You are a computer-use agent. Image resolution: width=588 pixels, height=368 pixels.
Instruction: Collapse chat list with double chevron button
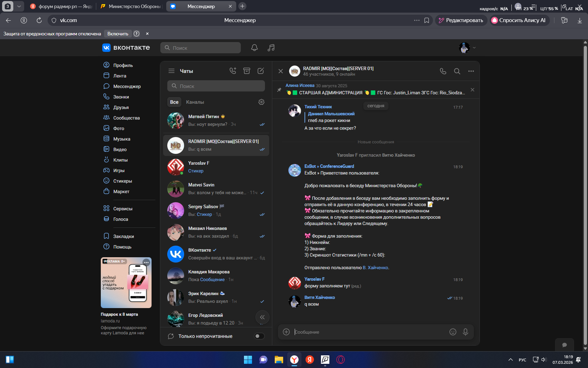[262, 317]
